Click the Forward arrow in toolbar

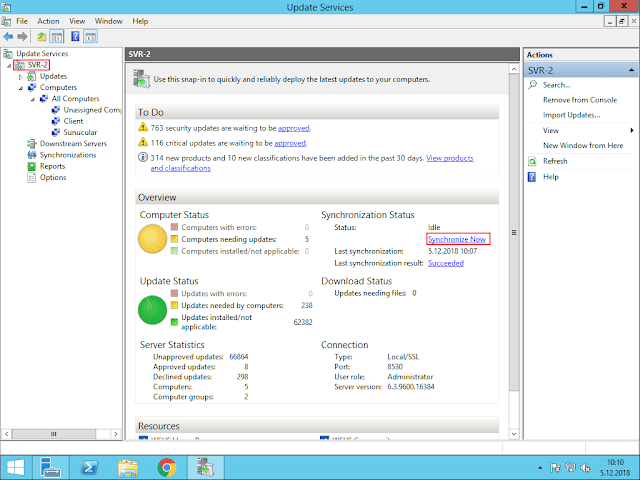click(x=22, y=37)
